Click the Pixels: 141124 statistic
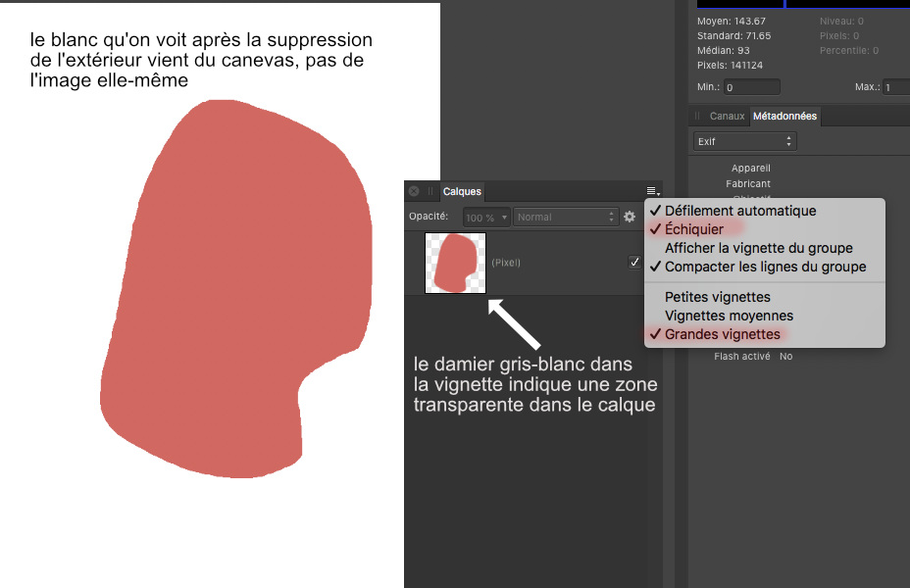 point(730,65)
